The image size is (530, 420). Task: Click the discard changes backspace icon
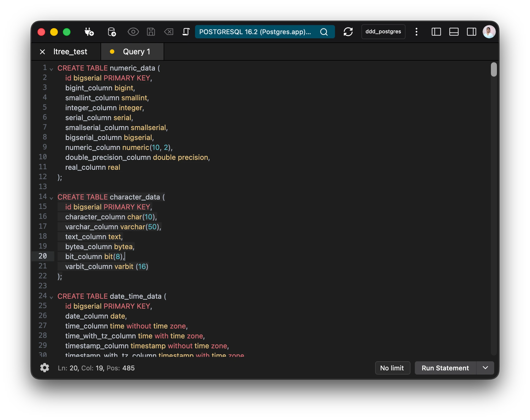click(x=169, y=32)
